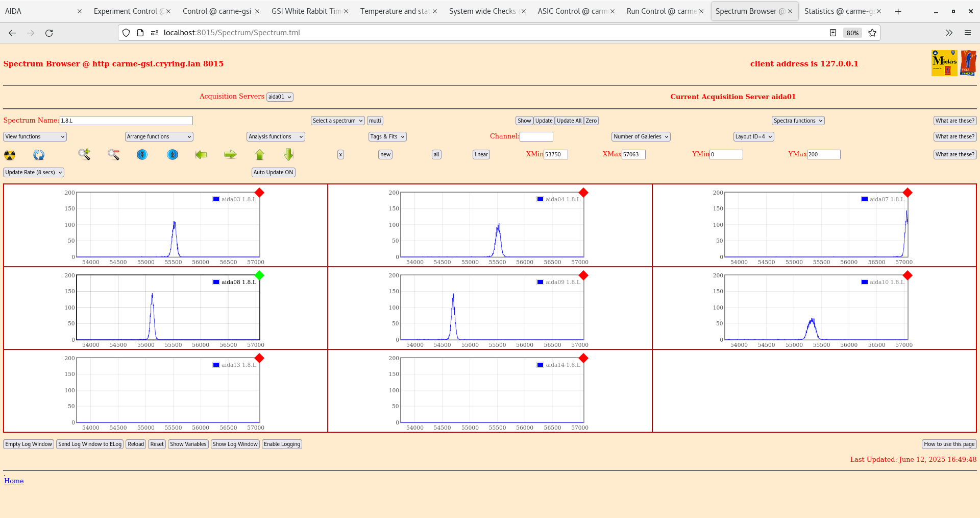
Task: Click the Midas logo image
Action: coord(944,62)
